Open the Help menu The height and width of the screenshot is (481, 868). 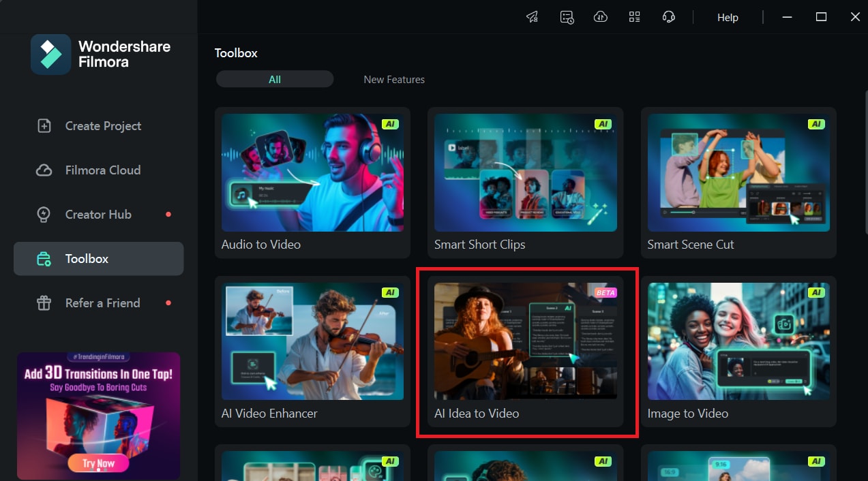[728, 18]
